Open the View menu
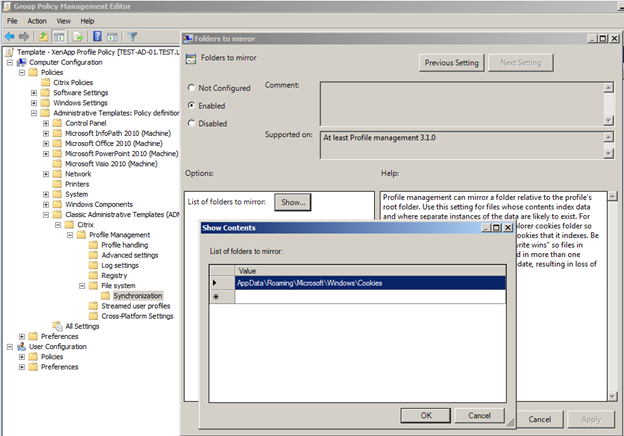This screenshot has width=624, height=436. tap(61, 20)
